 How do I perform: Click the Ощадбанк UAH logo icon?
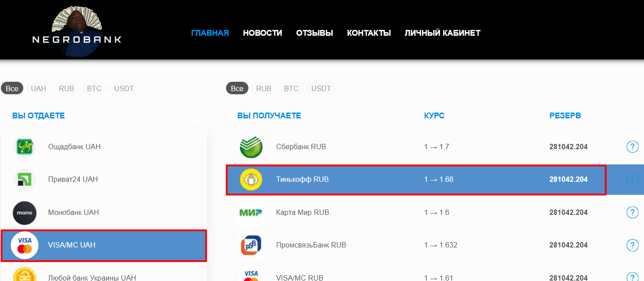[x=25, y=147]
